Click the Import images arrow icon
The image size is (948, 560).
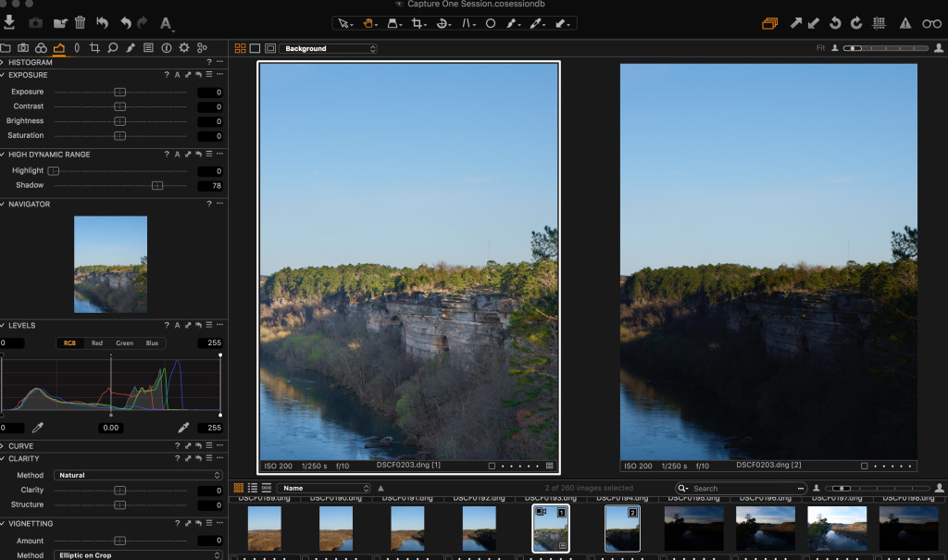coord(9,22)
